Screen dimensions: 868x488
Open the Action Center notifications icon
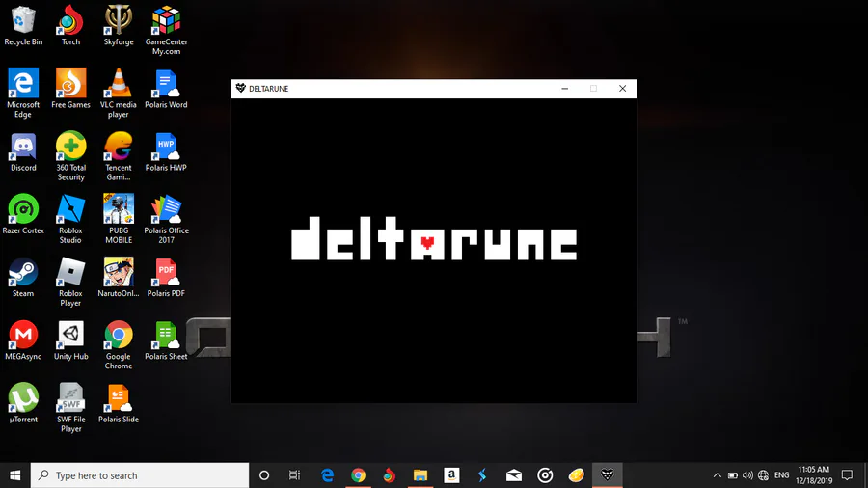847,475
